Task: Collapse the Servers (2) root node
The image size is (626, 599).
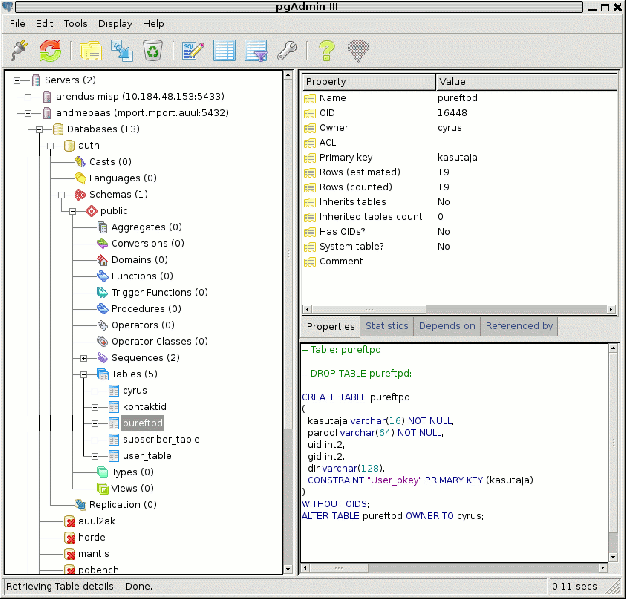Action: click(x=17, y=80)
